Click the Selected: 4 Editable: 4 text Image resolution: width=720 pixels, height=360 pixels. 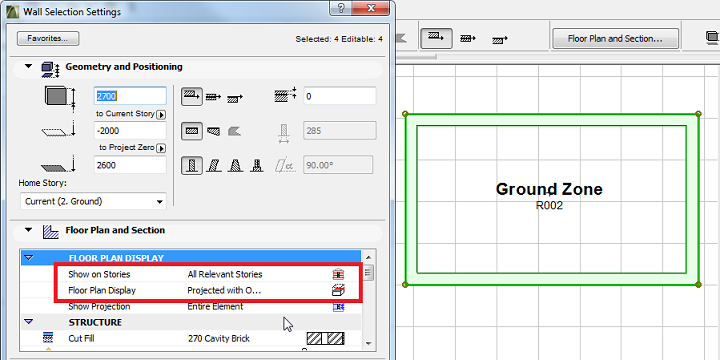tap(339, 39)
